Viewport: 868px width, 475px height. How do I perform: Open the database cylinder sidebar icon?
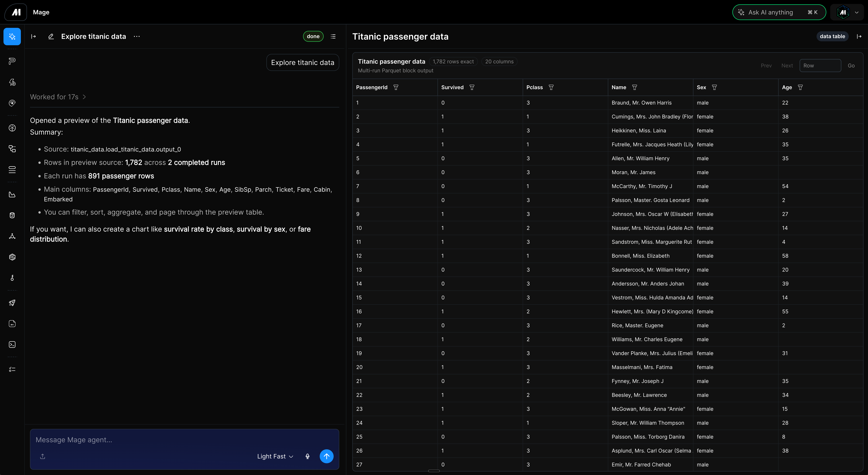(x=12, y=215)
